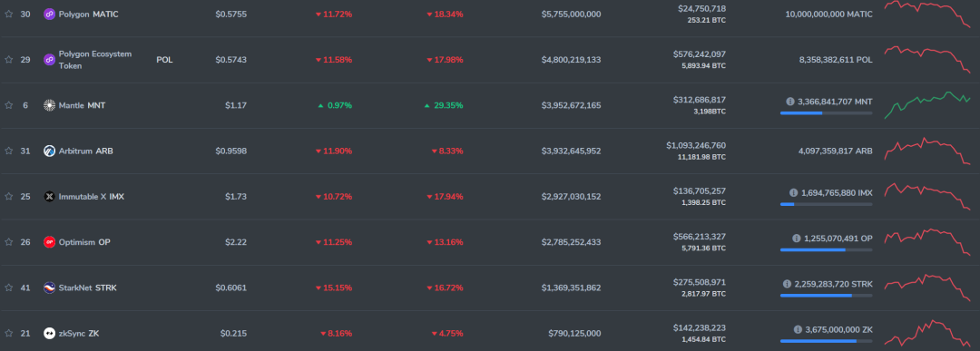Viewport: 980px width, 351px height.
Task: Click supply 8,358,382,611 POL
Action: point(836,59)
